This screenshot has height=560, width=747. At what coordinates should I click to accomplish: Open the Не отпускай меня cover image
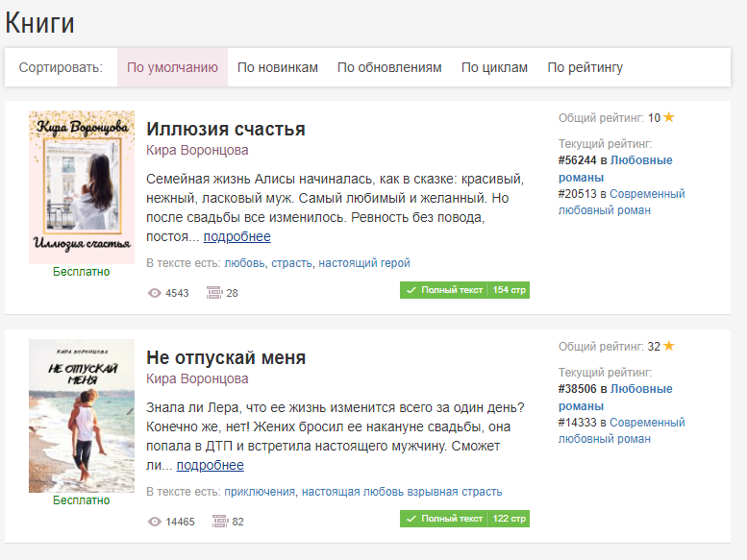point(82,415)
